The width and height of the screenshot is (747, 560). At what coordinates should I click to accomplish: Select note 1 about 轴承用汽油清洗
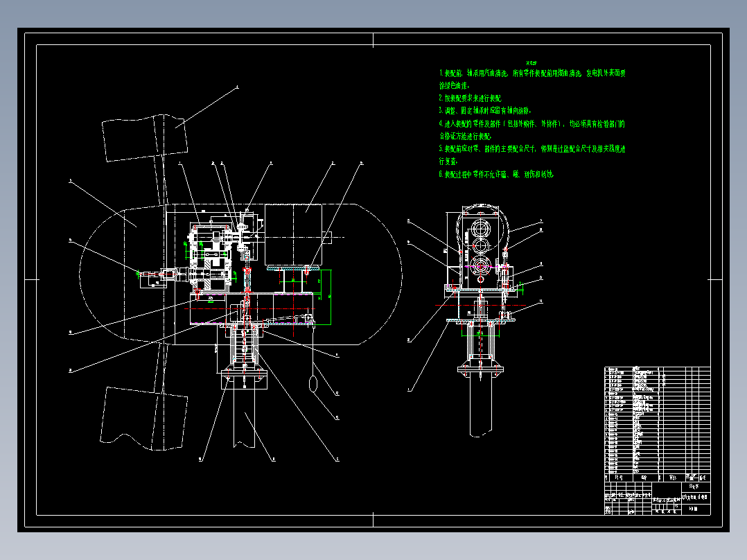pyautogui.click(x=532, y=79)
